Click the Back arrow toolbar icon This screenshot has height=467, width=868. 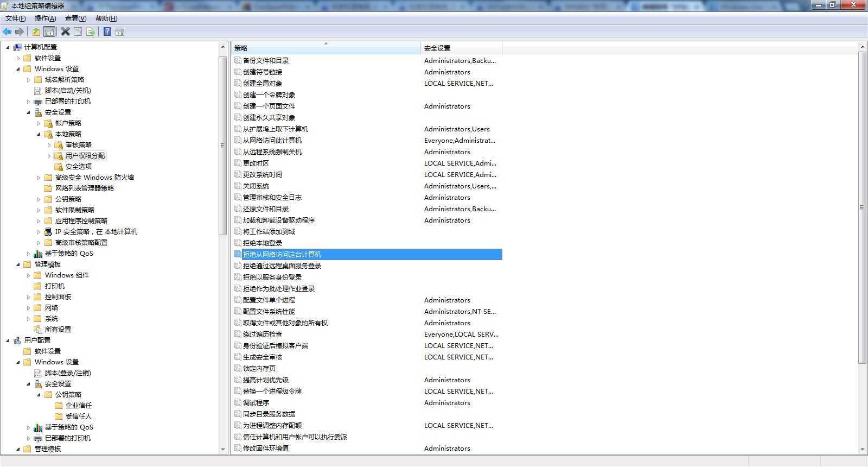click(7, 32)
